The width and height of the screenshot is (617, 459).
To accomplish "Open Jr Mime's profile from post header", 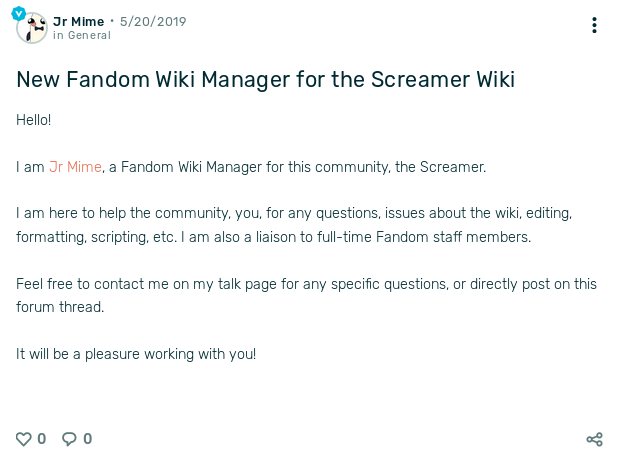I will pos(78,21).
